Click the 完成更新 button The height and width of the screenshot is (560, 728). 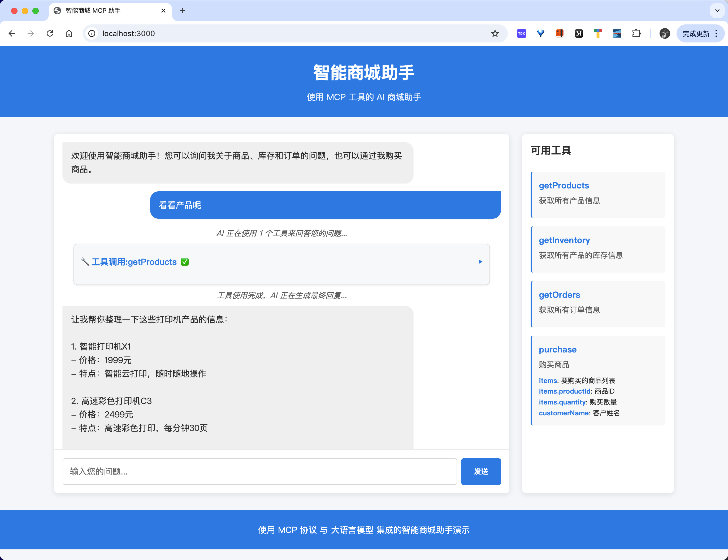[696, 33]
